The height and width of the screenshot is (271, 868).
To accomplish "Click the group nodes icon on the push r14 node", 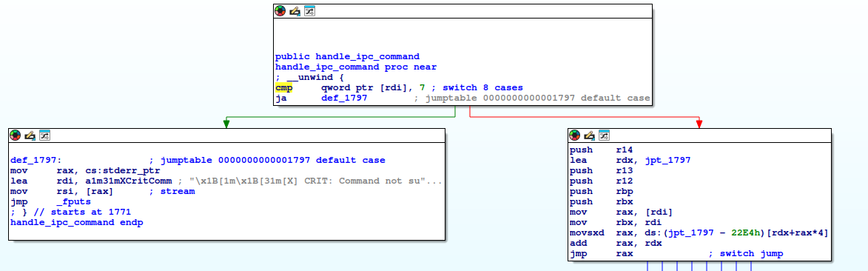I will (604, 135).
